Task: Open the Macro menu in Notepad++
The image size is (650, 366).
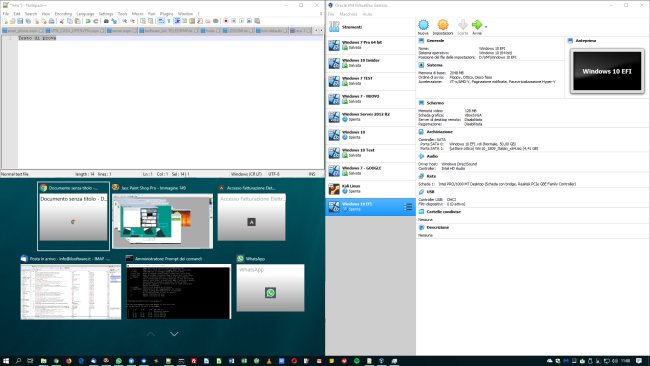Action: click(x=138, y=14)
